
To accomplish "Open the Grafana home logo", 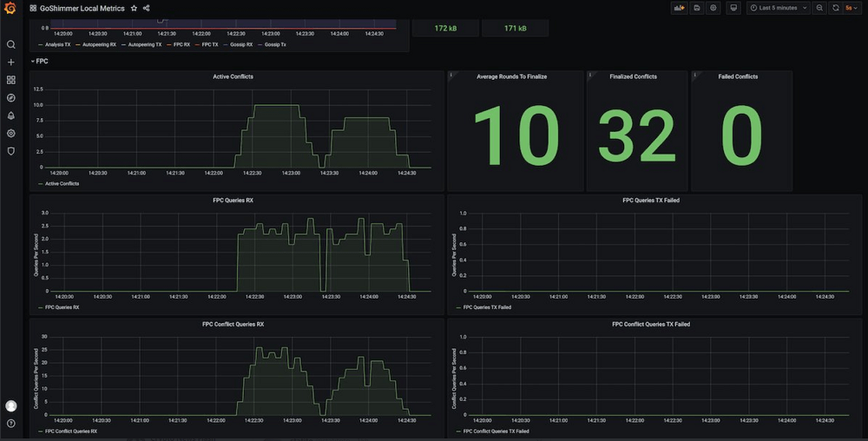I will click(x=10, y=9).
